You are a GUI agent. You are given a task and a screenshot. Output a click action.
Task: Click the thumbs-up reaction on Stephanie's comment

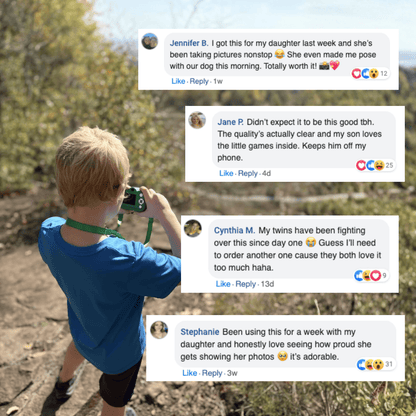click(361, 364)
